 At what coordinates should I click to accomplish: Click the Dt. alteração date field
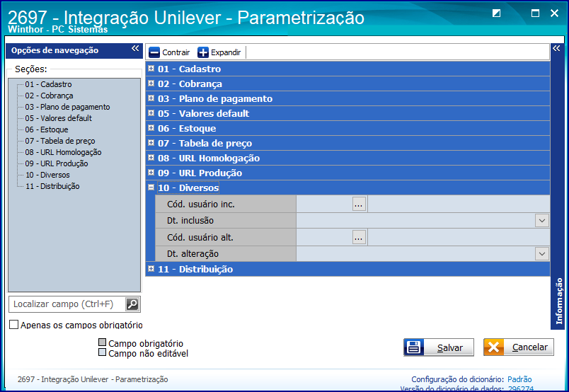pyautogui.click(x=416, y=254)
